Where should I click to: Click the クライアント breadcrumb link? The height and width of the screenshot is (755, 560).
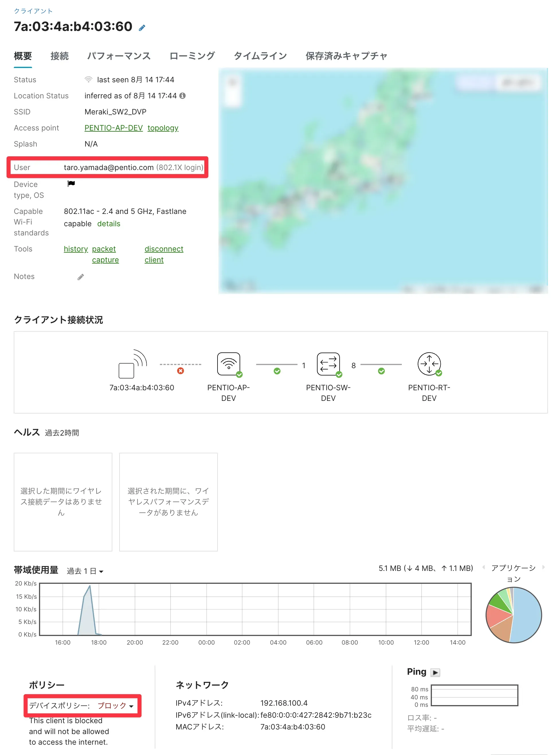click(33, 11)
